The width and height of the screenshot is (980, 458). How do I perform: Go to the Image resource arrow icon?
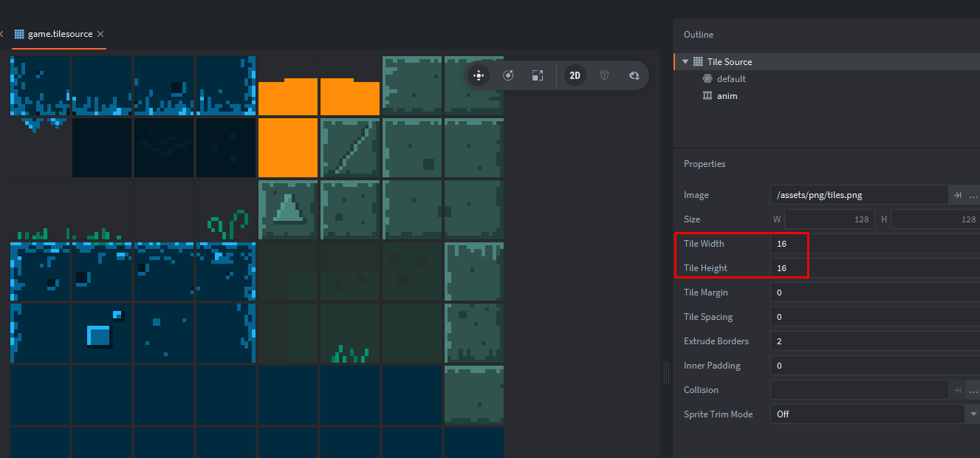point(957,195)
